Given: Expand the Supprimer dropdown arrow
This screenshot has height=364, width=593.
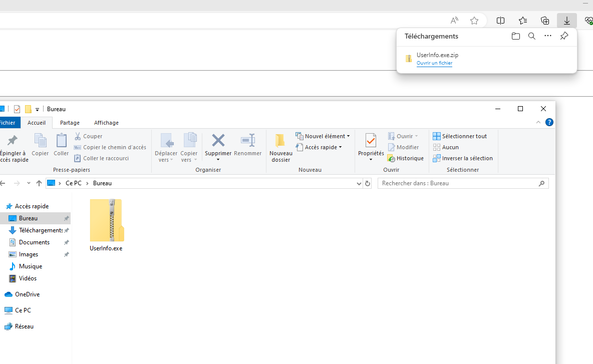Looking at the screenshot, I should [x=218, y=160].
